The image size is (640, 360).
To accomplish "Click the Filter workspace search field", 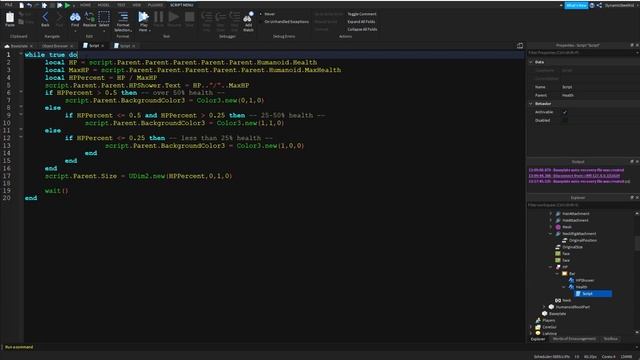I will [x=582, y=205].
